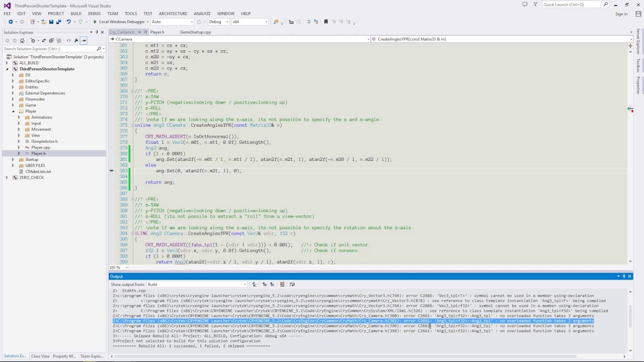Toggle Show All Files in Solution Explorer

click(x=58, y=41)
